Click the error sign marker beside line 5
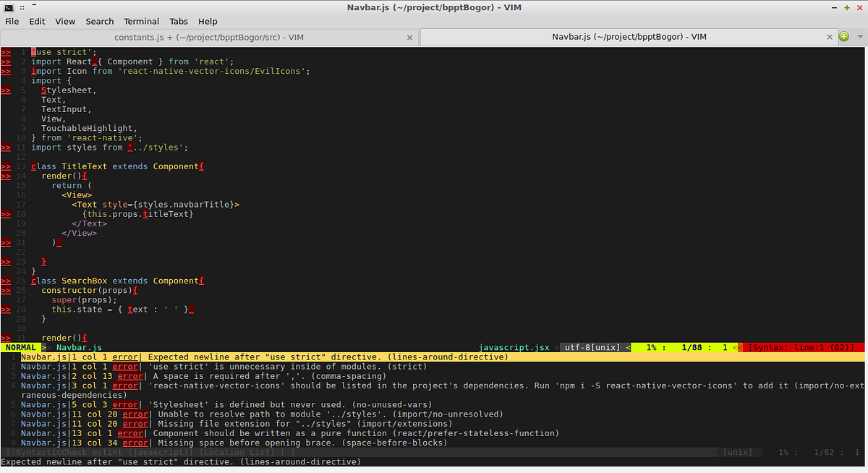868x473 pixels. [x=5, y=90]
